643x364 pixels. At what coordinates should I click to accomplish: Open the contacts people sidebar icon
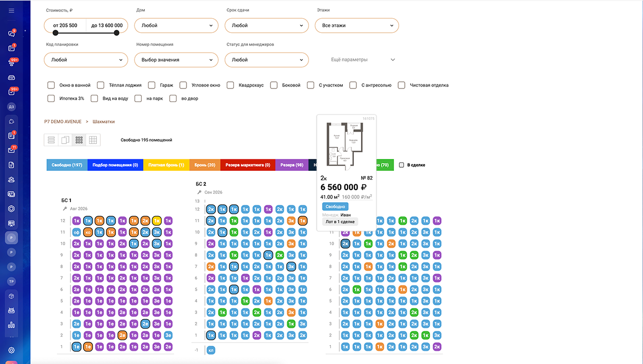tap(11, 180)
